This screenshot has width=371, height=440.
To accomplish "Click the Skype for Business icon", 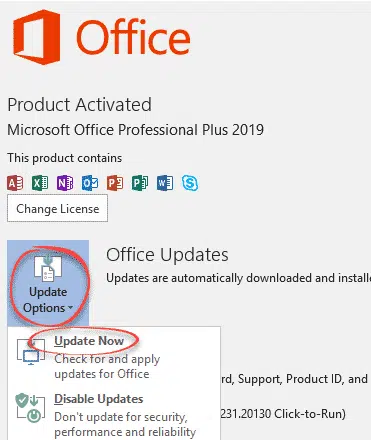I will click(190, 183).
